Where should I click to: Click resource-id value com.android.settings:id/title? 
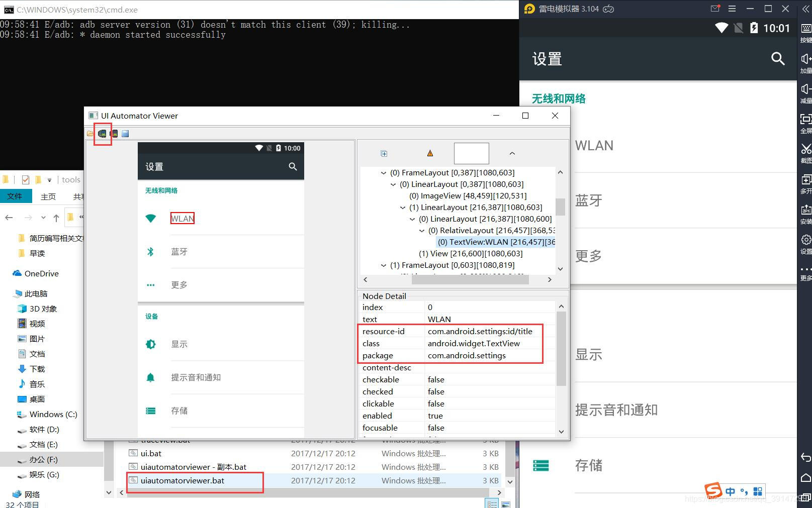[480, 331]
